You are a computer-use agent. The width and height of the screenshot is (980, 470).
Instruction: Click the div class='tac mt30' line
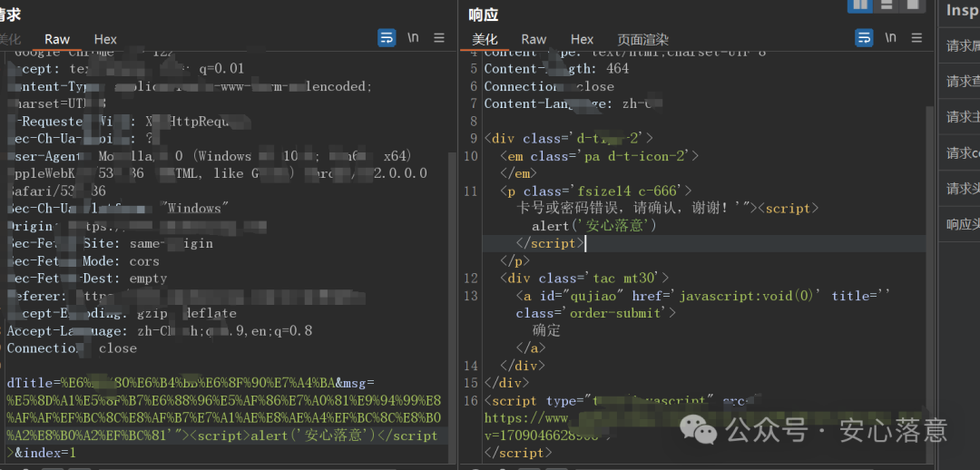[x=584, y=278]
